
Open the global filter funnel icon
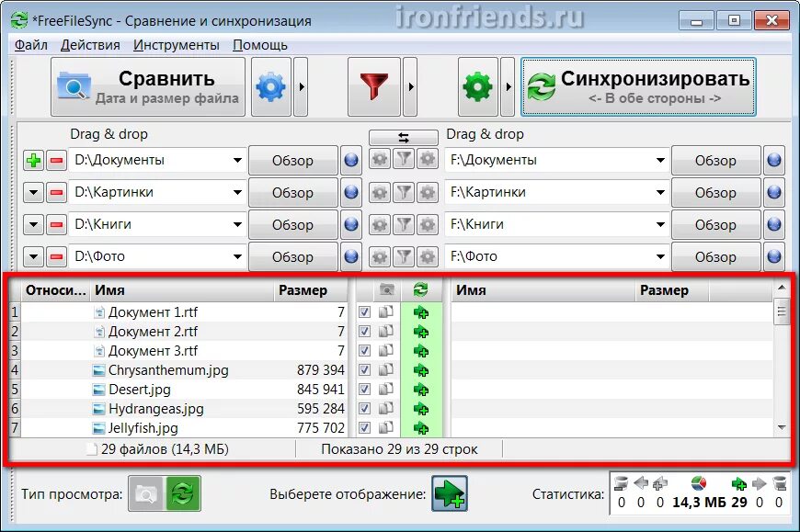point(373,86)
